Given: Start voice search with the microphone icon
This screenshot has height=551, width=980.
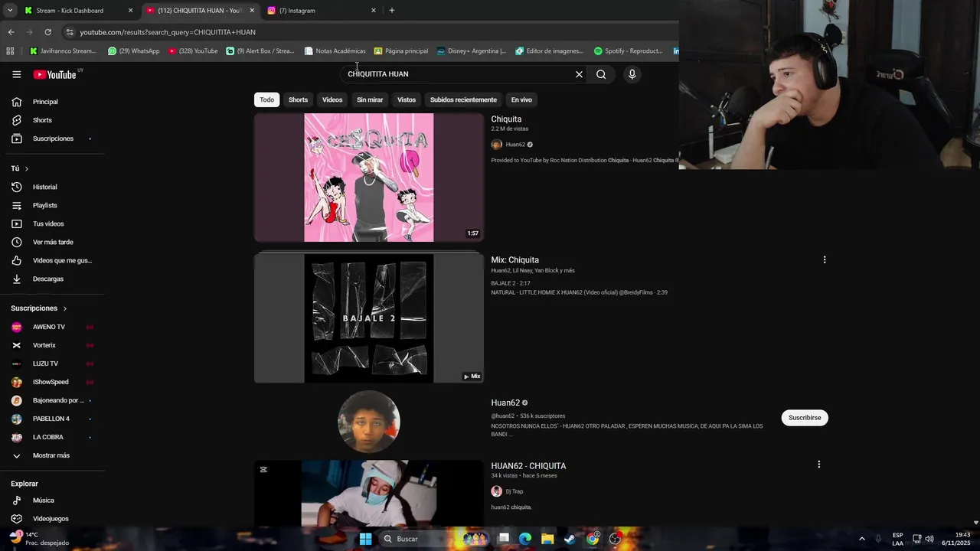Looking at the screenshot, I should click(632, 74).
